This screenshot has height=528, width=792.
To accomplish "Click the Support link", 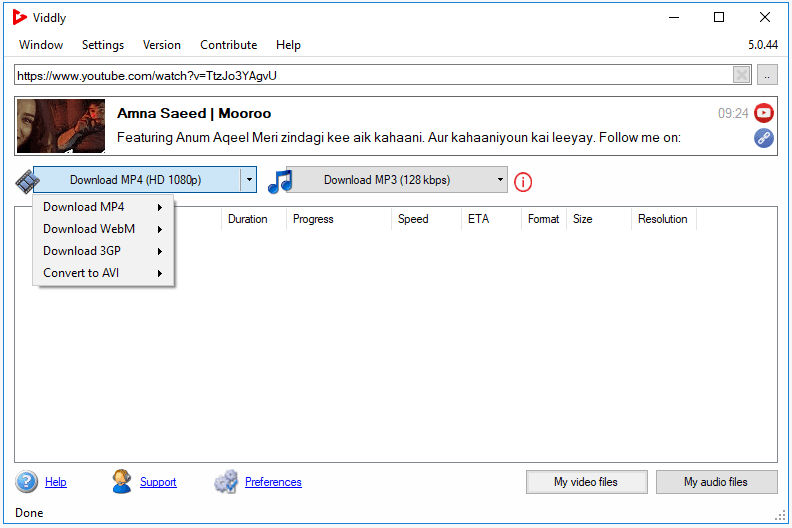I will (x=158, y=482).
